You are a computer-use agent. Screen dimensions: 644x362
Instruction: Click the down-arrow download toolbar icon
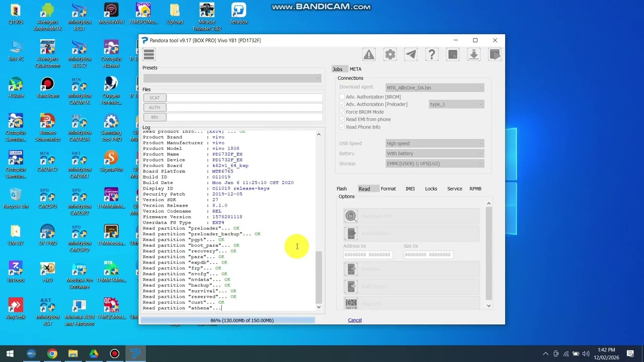coord(474,54)
